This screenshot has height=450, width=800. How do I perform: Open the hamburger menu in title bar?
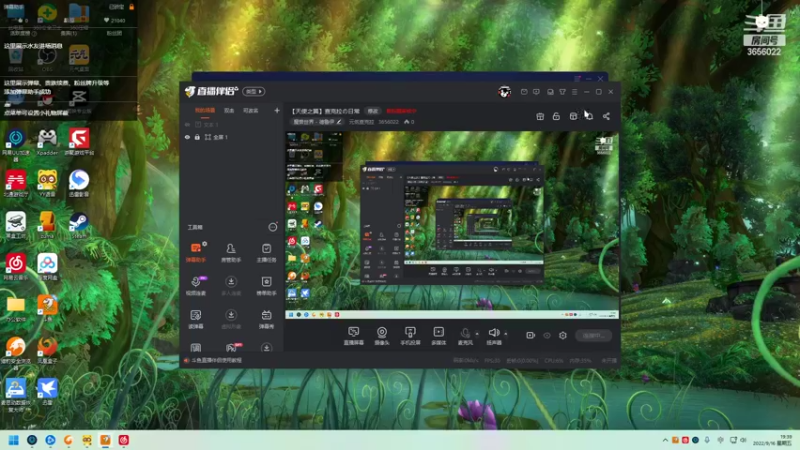click(x=574, y=92)
